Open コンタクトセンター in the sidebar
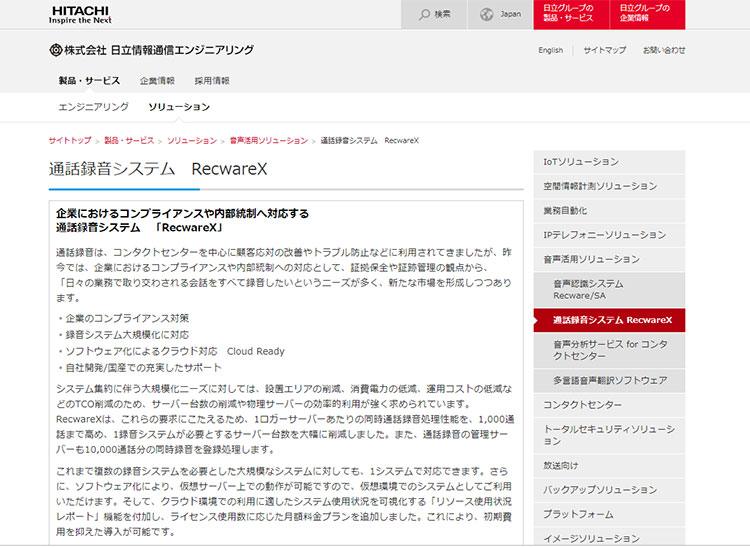Image resolution: width=750 pixels, height=547 pixels. [x=609, y=405]
